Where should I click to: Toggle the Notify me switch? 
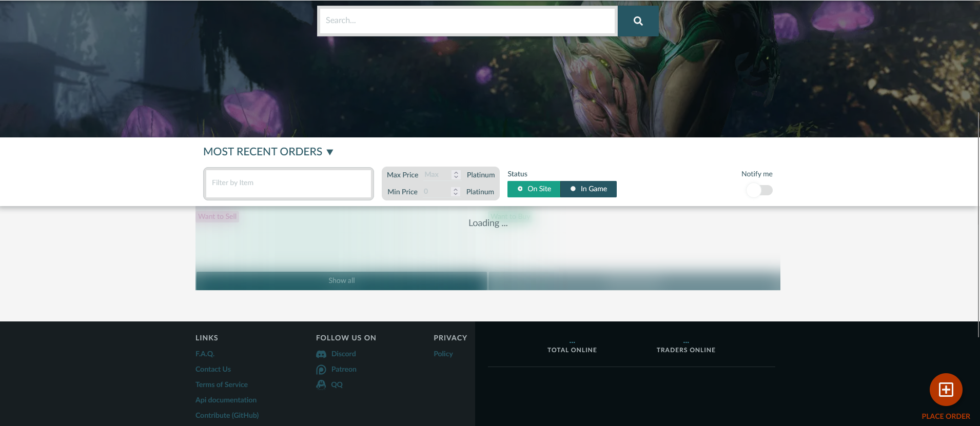tap(759, 190)
